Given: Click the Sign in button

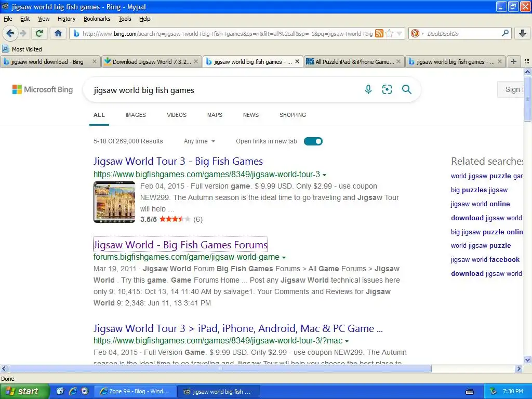Looking at the screenshot, I should (511, 89).
